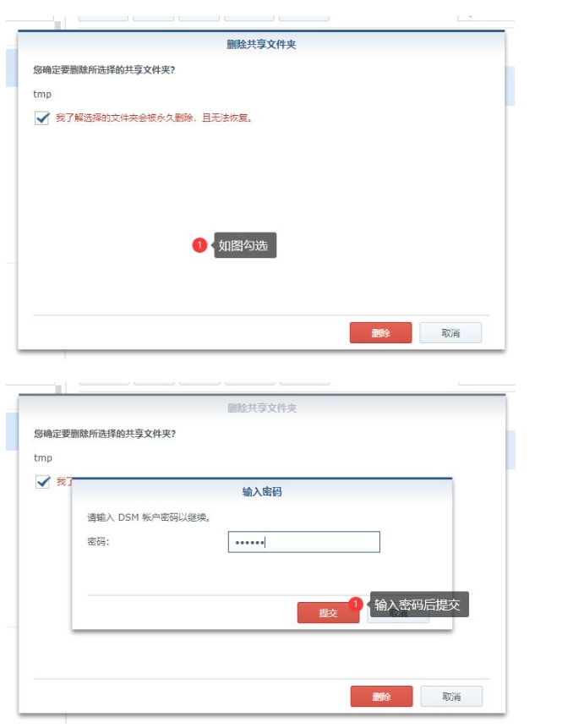The image size is (584, 728).
Task: Select the tmp folder name in the upper dialog
Action: (x=42, y=94)
